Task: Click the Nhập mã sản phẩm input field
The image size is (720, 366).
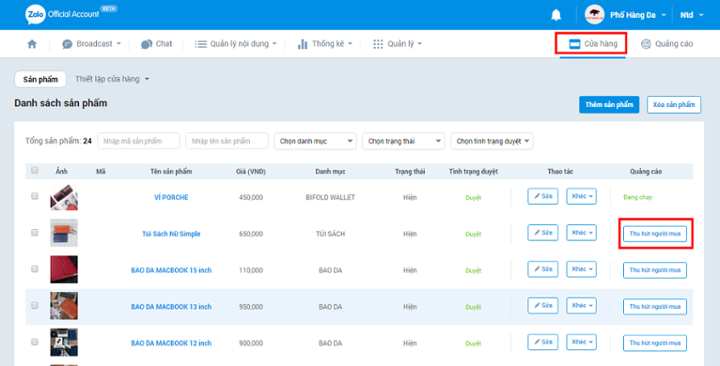Action: click(x=139, y=141)
